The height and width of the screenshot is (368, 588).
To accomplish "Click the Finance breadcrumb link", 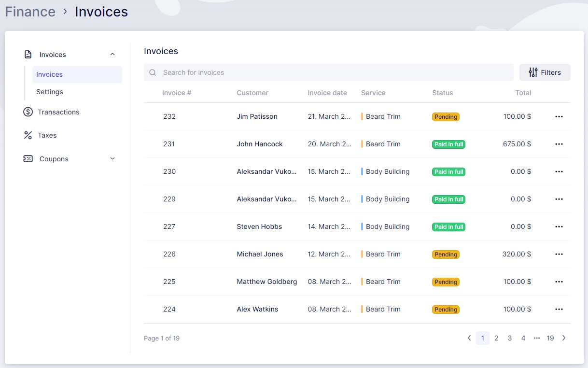I will tap(30, 12).
